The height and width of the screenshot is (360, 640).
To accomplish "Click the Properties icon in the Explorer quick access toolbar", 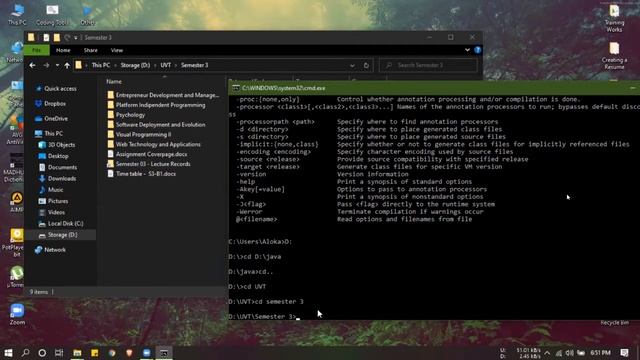I will (46, 38).
